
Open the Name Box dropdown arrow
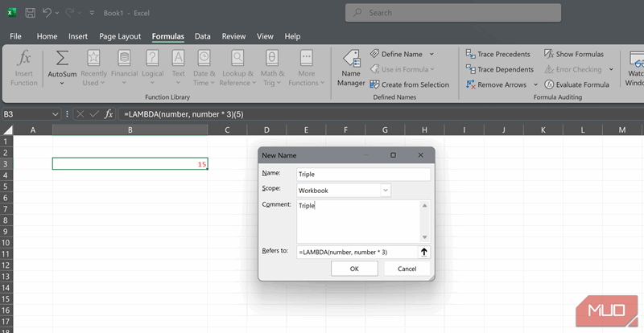tap(55, 114)
